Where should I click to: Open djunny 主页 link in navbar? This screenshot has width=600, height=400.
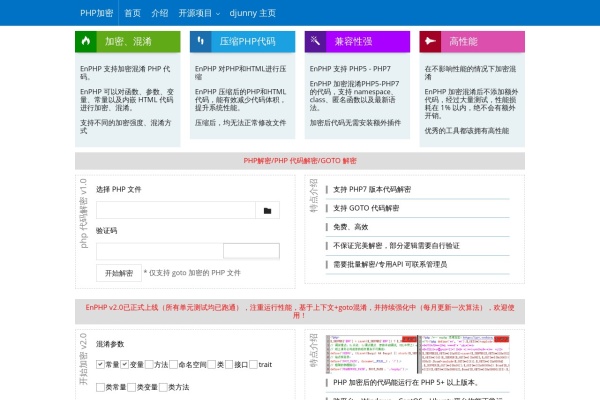point(253,13)
